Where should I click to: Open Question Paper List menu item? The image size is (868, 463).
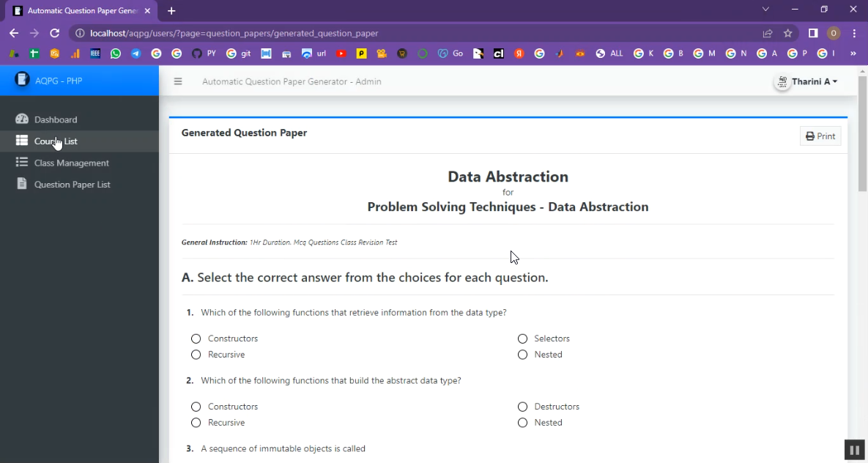coord(72,185)
